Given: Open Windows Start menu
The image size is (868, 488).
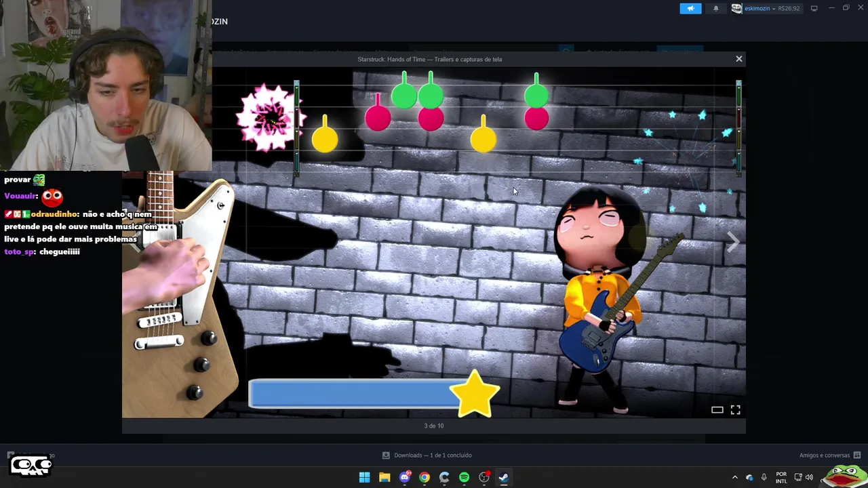Looking at the screenshot, I should [364, 477].
